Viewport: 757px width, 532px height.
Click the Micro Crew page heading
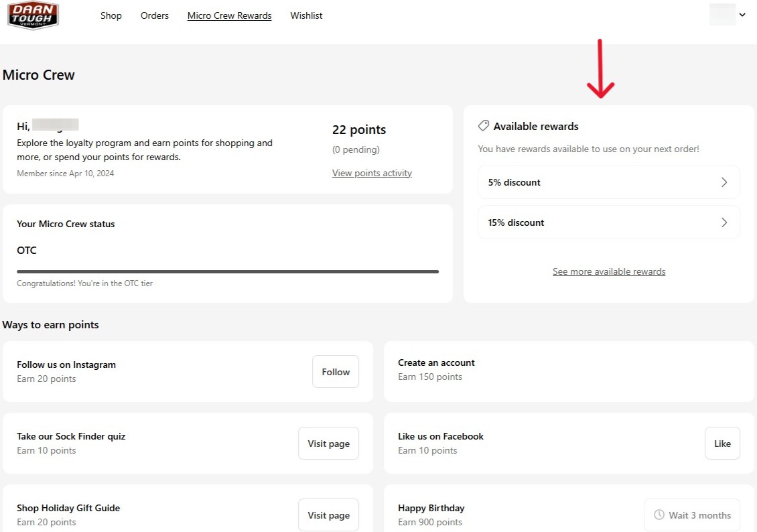[x=39, y=75]
